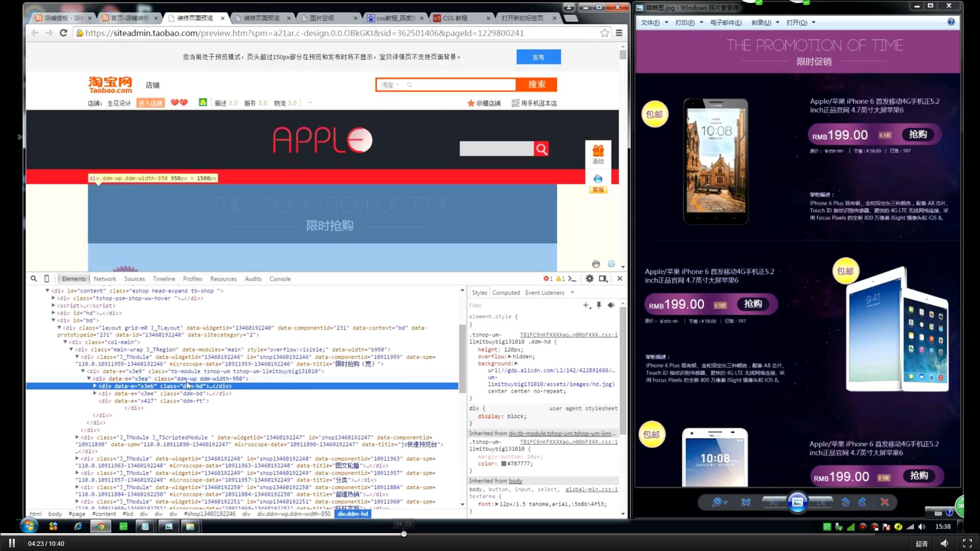This screenshot has width=980, height=551.
Task: Click the 客服 customer service icon
Action: 598,183
